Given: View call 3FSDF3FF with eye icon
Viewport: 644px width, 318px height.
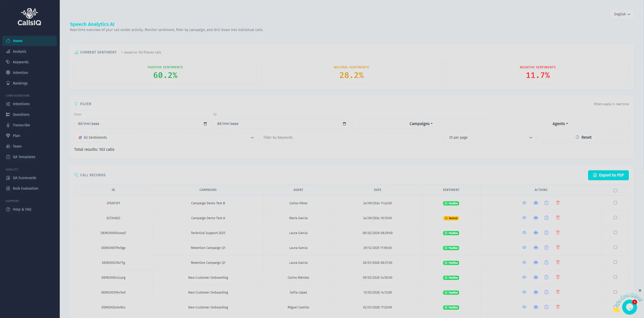Looking at the screenshot, I should [524, 203].
